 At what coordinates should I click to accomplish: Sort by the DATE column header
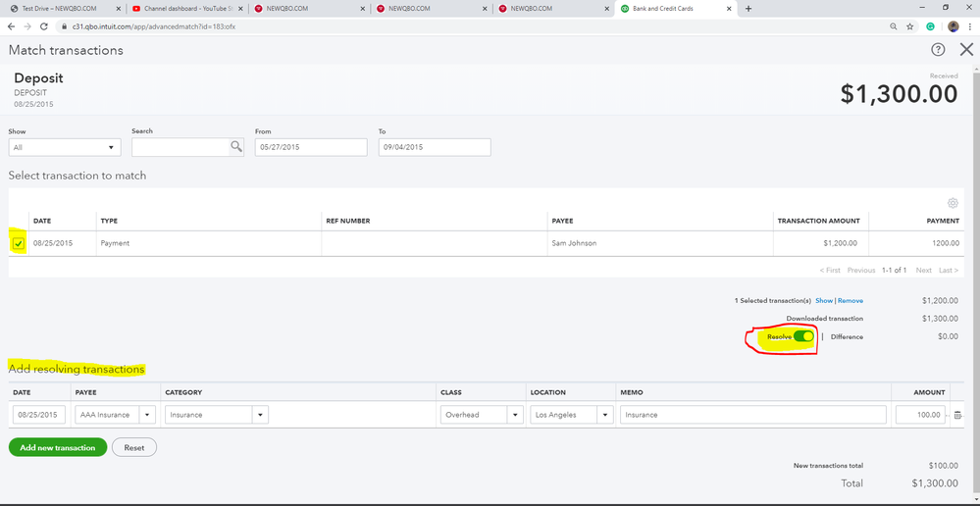tap(42, 222)
